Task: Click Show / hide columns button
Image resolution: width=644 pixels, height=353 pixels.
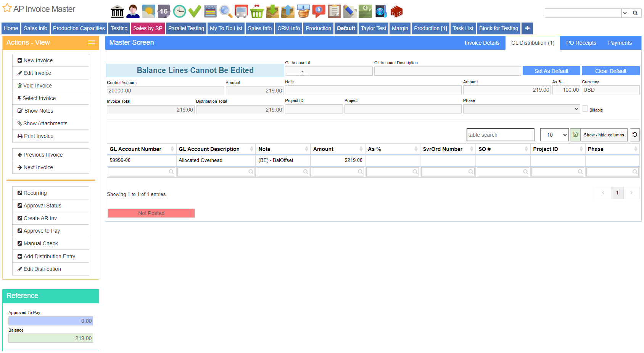Action: (604, 135)
